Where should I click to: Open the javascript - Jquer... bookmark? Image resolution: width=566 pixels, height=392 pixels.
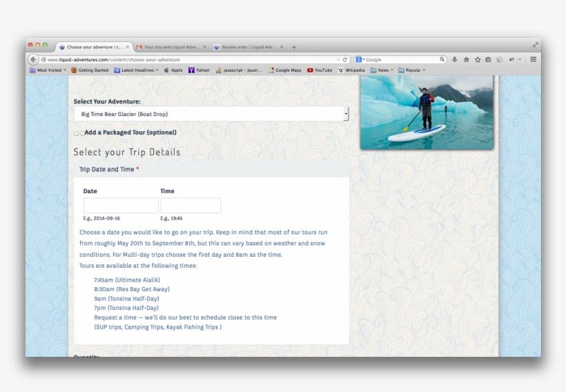[x=239, y=70]
